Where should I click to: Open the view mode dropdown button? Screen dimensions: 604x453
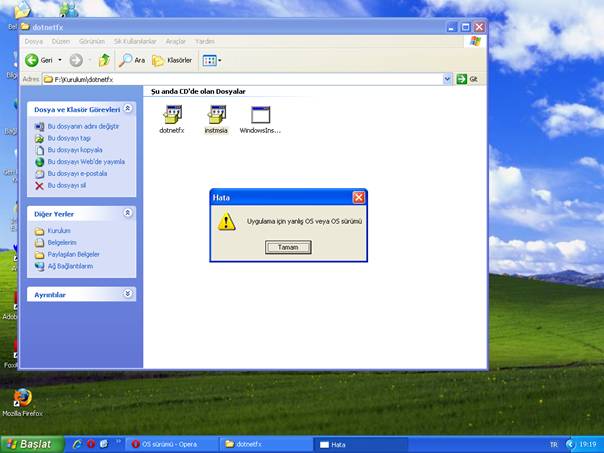212,60
